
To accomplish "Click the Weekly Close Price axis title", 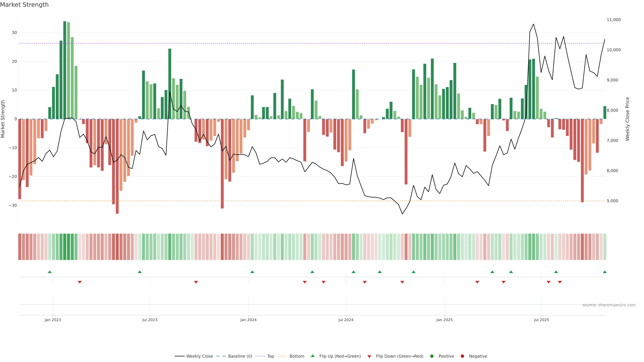I will click(627, 119).
